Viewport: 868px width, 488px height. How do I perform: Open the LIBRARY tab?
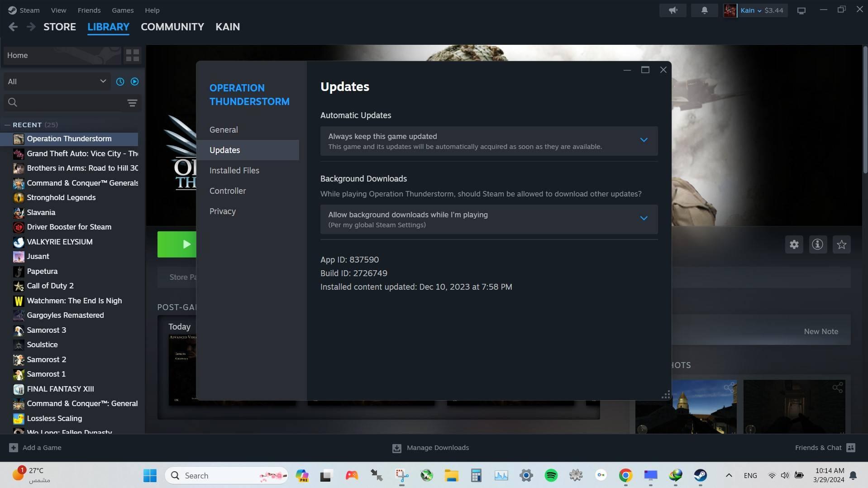tap(108, 27)
